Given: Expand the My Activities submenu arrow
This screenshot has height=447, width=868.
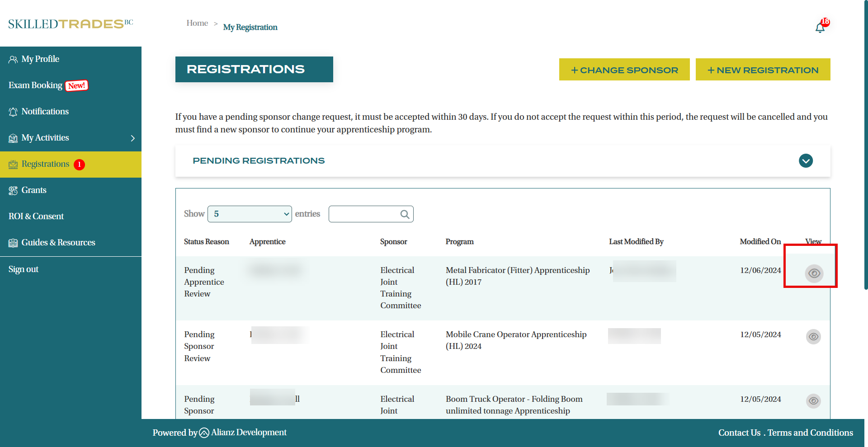Looking at the screenshot, I should (132, 138).
